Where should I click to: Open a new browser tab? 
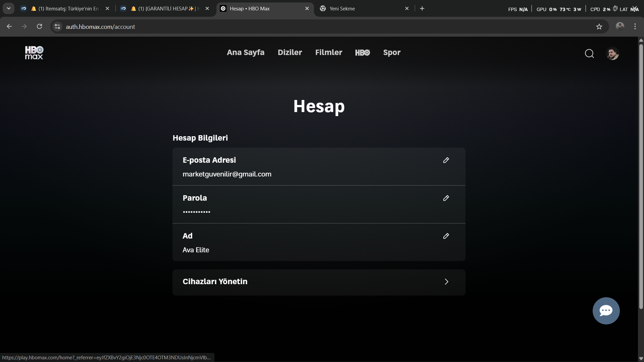[x=422, y=8]
